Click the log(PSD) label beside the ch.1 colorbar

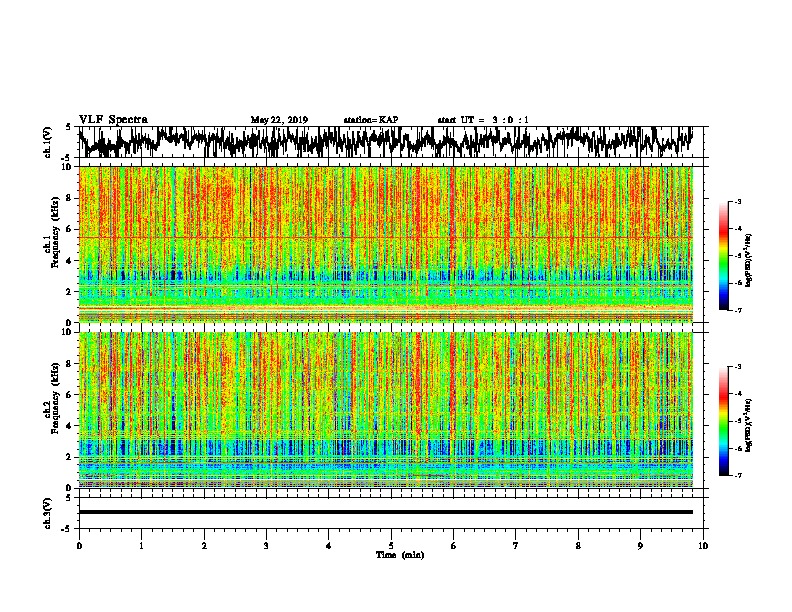click(x=749, y=261)
